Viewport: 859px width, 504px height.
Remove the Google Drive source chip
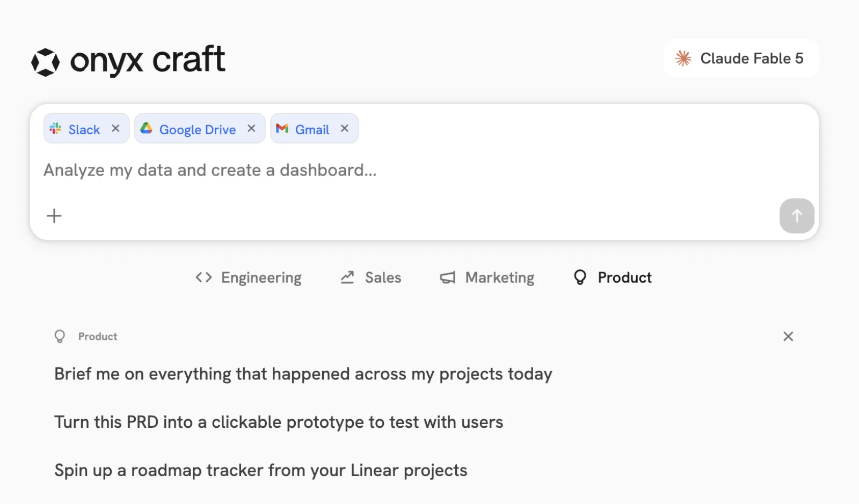251,128
